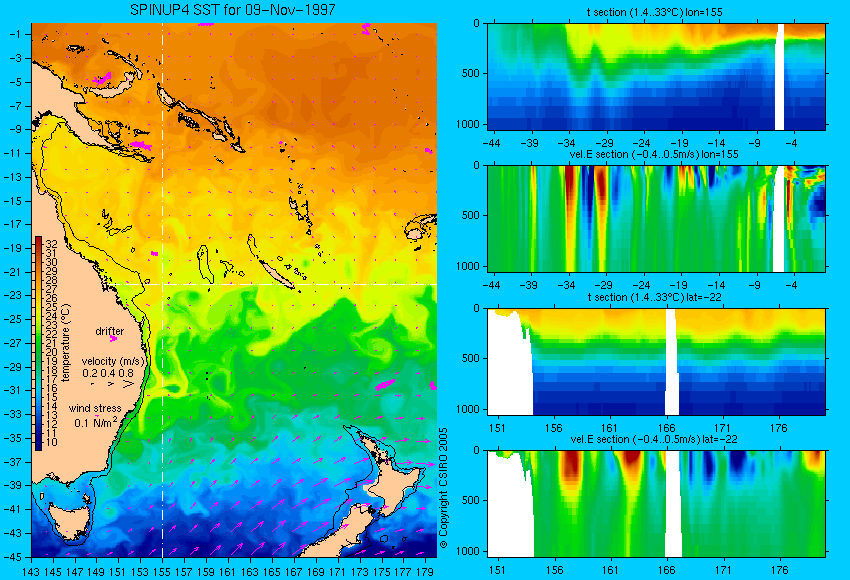Click the 'vel.E section (-0.4..0.5m/s) lat=-22' title
The height and width of the screenshot is (580, 850).
point(654,440)
